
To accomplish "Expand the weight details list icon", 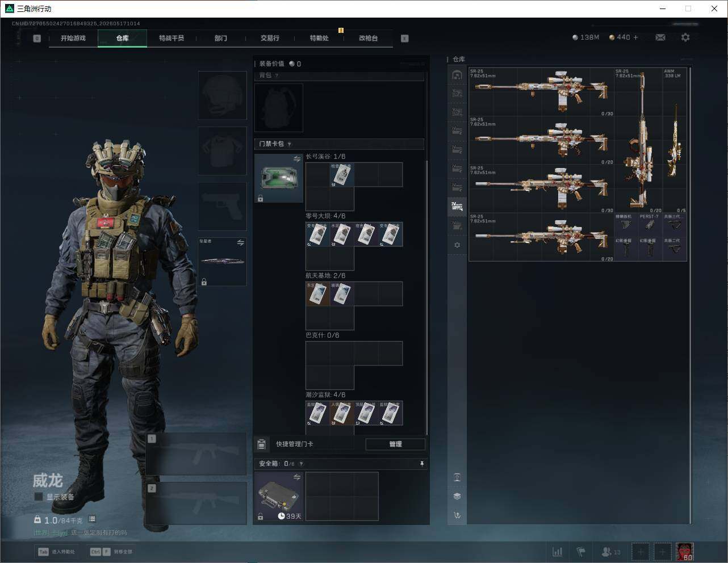I will (x=92, y=519).
